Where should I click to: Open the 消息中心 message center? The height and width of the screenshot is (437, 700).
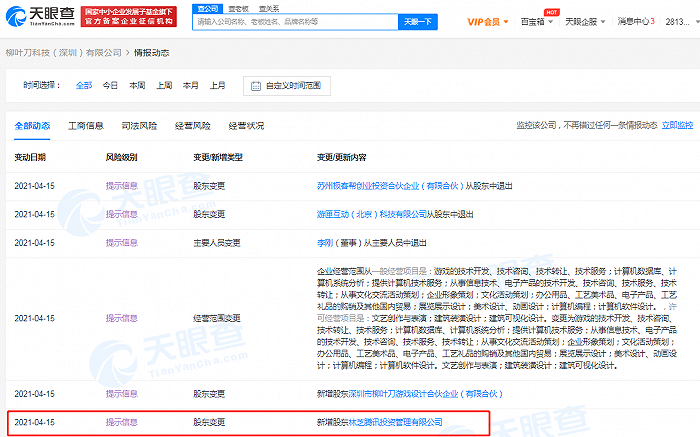(639, 19)
